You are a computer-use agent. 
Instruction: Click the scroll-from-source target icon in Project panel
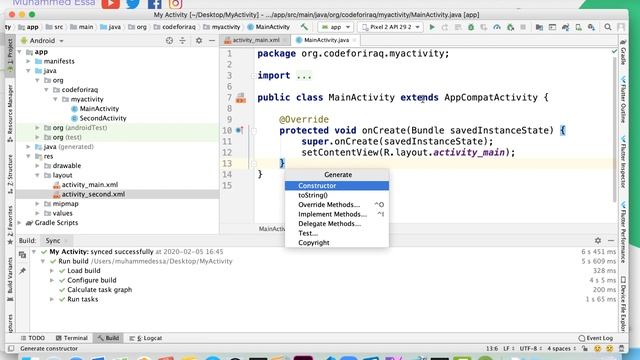pos(169,40)
